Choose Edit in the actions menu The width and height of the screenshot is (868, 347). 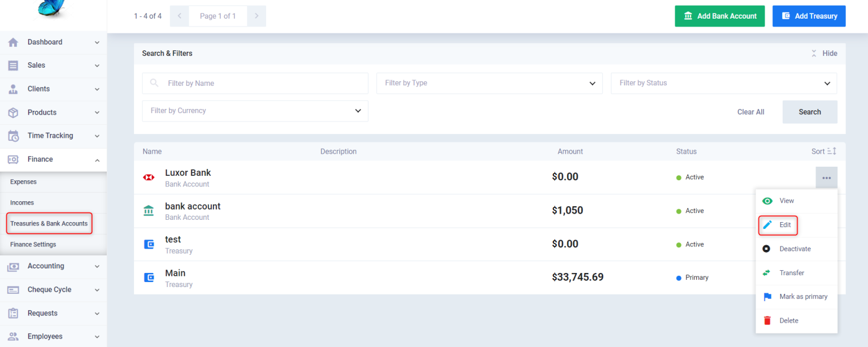pyautogui.click(x=796, y=225)
